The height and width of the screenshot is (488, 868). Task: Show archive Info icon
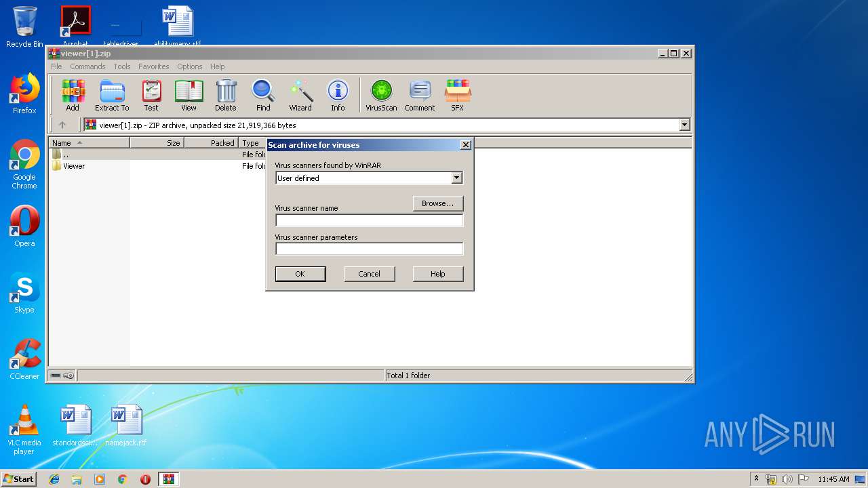point(338,95)
